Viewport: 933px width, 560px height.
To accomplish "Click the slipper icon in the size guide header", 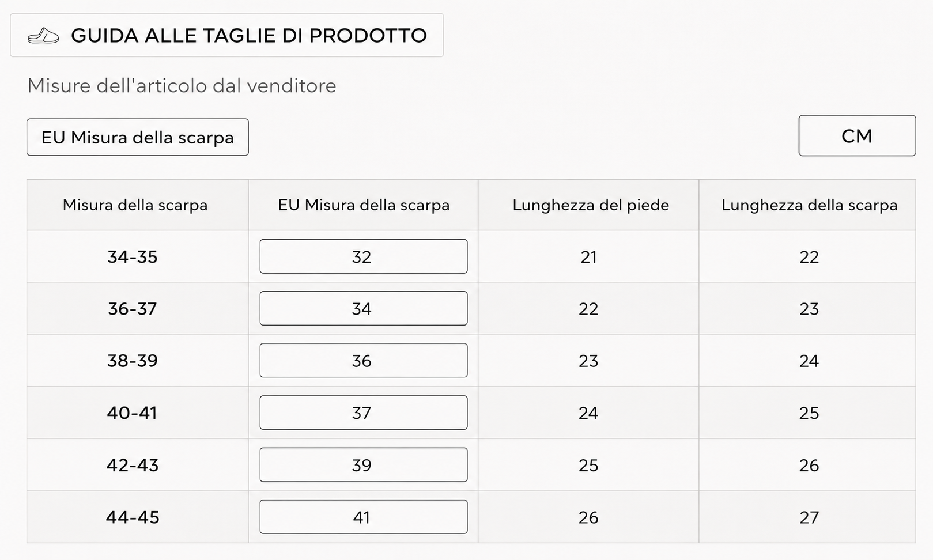I will point(43,36).
